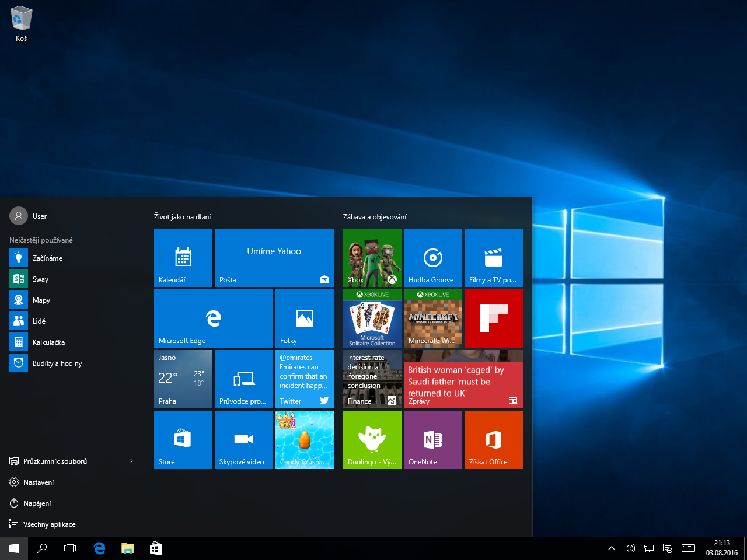Expand the Průzkumník souborů jump list arrow

pyautogui.click(x=131, y=461)
